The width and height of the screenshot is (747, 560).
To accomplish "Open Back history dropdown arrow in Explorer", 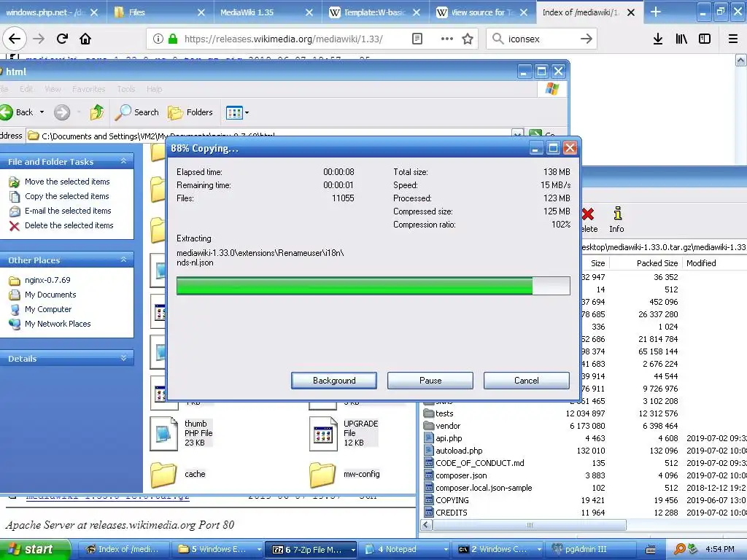I will (42, 112).
